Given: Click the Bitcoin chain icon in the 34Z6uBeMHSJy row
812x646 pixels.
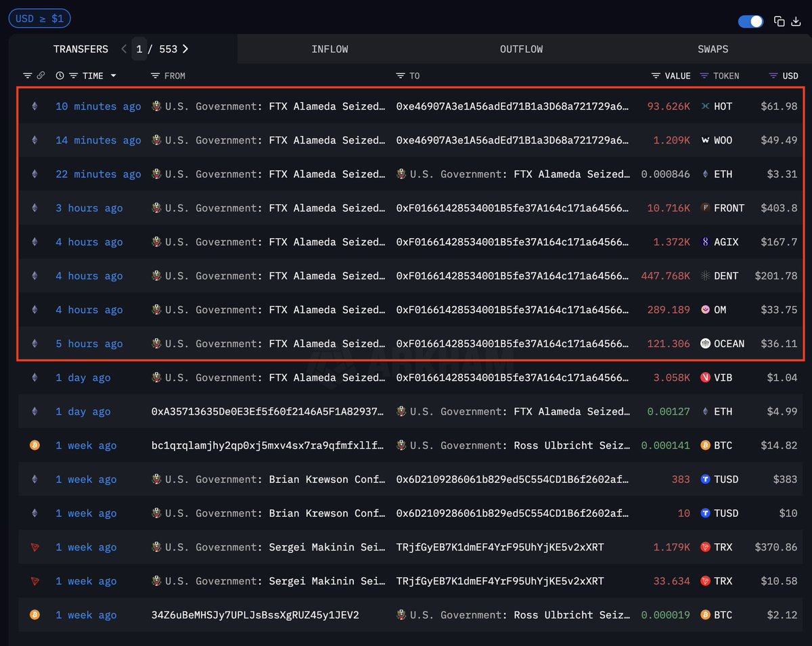Looking at the screenshot, I should (x=35, y=615).
